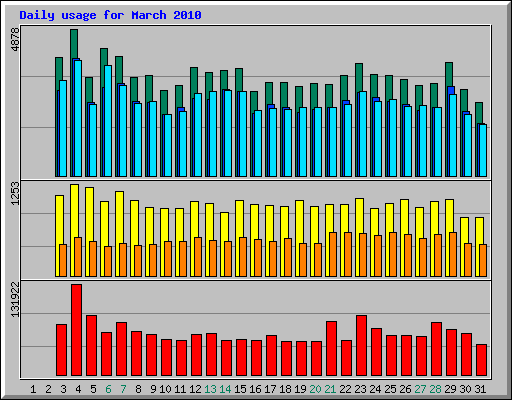
Task: Select day label 9 on the axis
Action: click(x=153, y=389)
